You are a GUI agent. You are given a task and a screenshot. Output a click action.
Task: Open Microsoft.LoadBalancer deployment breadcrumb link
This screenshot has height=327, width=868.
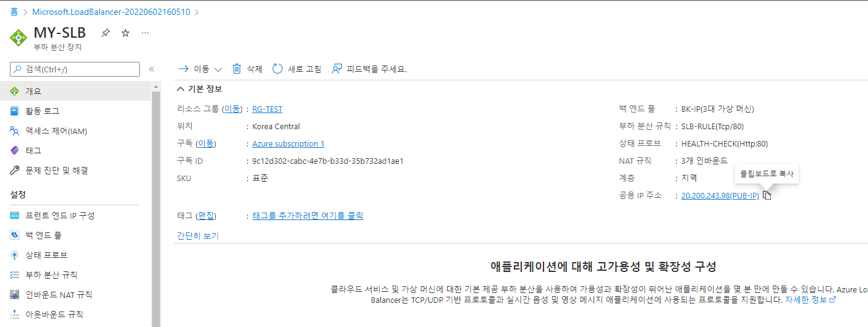[111, 12]
